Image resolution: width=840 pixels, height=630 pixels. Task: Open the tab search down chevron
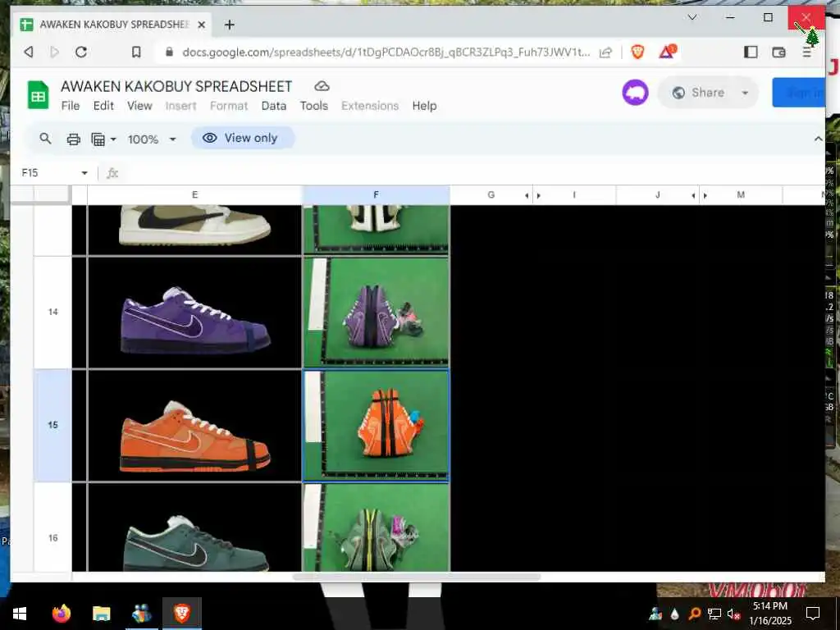pyautogui.click(x=692, y=17)
